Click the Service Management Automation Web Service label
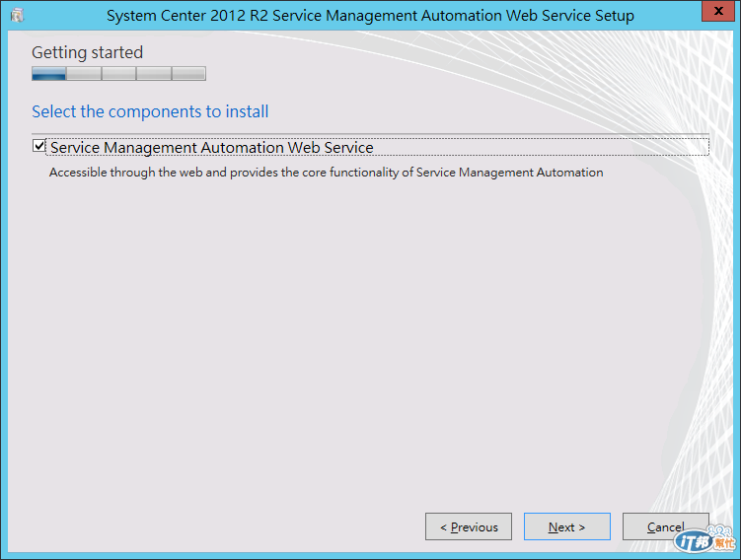Screen dimensions: 741x560 pos(211,148)
